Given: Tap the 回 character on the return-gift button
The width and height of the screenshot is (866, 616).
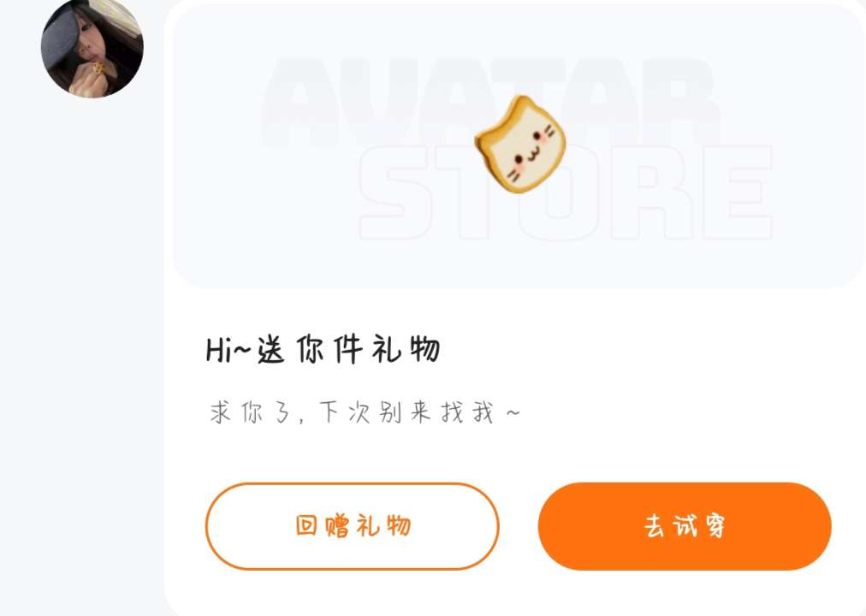Looking at the screenshot, I should click(306, 525).
